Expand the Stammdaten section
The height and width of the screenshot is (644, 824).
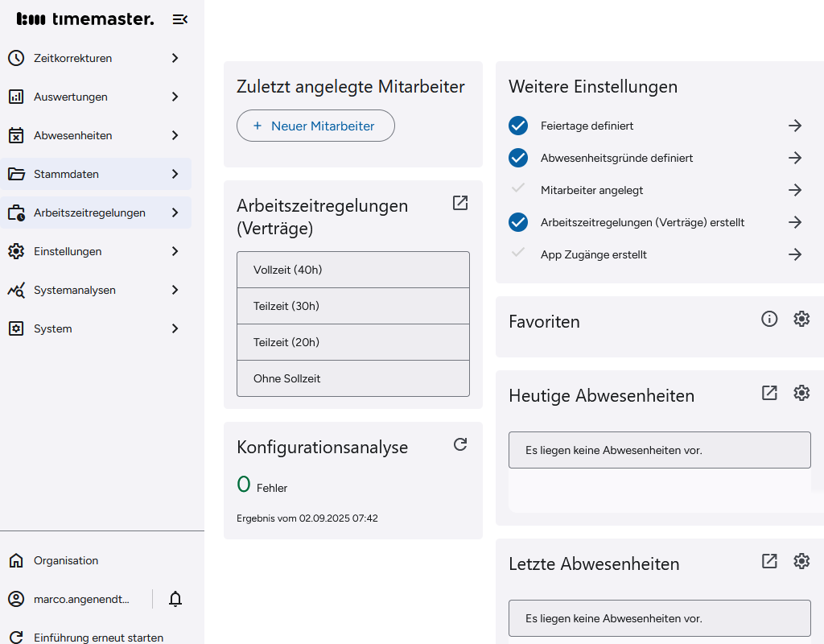coord(96,174)
